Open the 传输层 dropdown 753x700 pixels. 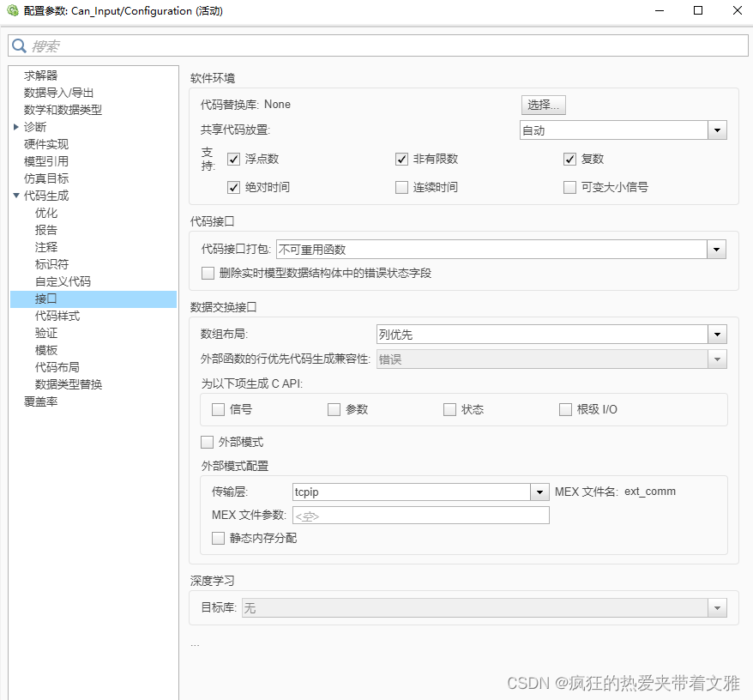[539, 492]
